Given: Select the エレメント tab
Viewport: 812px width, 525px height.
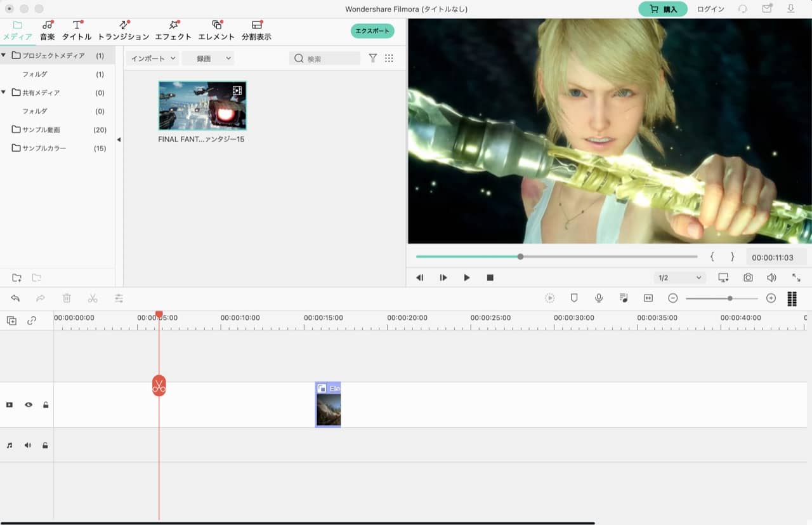Looking at the screenshot, I should [216, 30].
